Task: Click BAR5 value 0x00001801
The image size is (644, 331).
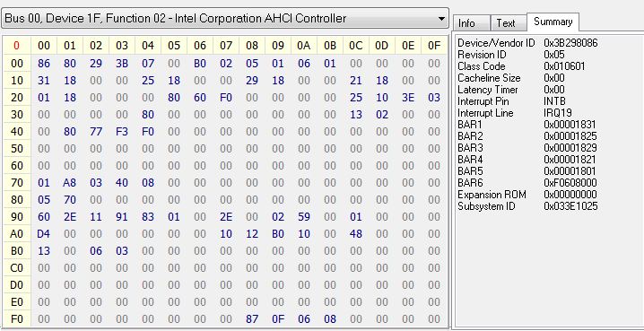Action: coord(570,170)
